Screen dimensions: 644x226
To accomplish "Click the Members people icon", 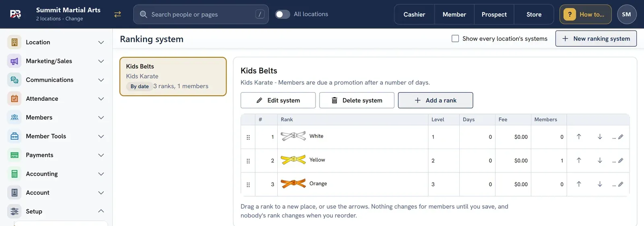I will tap(14, 117).
